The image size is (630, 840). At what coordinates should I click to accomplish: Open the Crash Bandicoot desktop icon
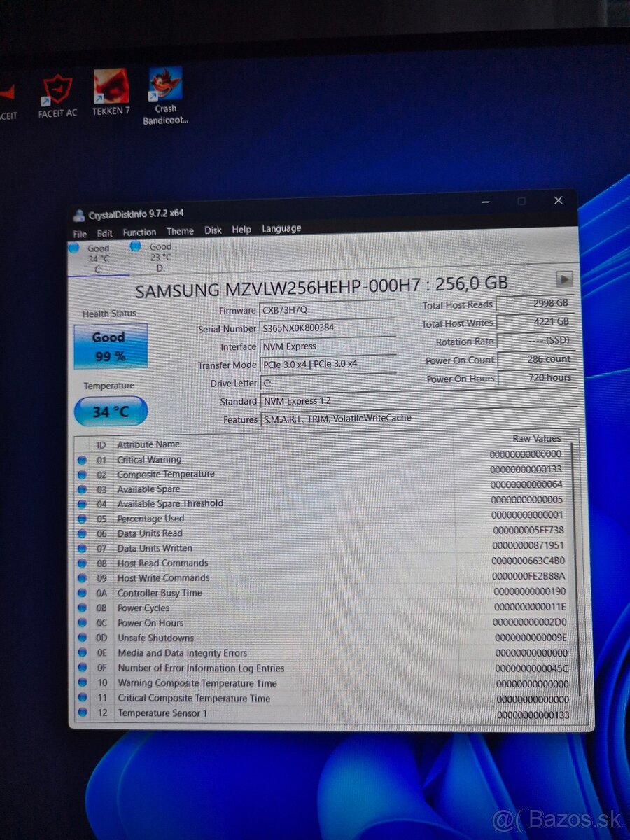[164, 84]
